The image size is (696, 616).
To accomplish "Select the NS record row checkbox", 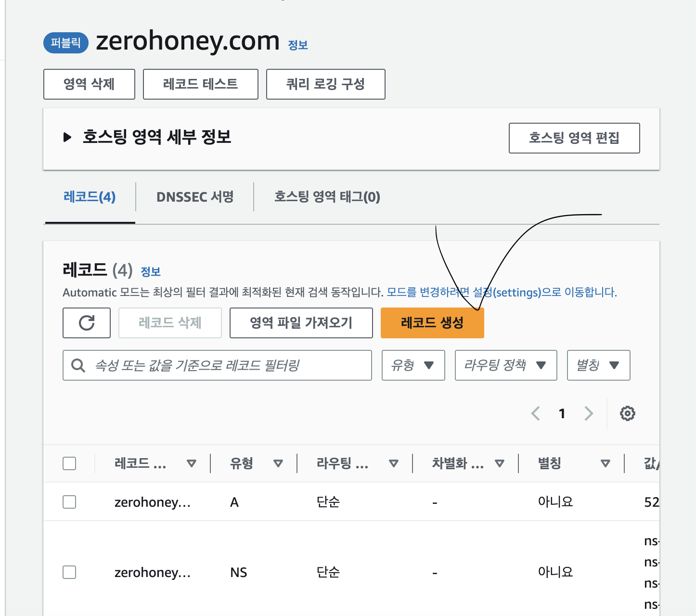I will click(x=69, y=572).
